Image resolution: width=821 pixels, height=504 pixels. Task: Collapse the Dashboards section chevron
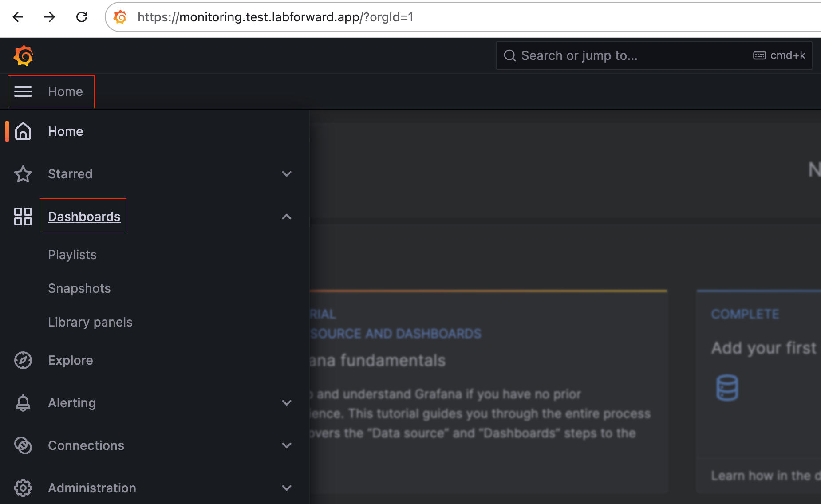[287, 217]
